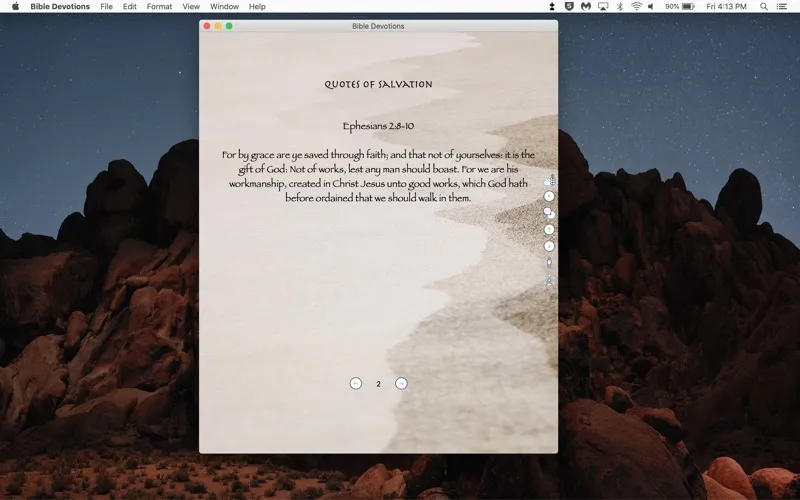Click the Fri 4:13 PM clock
The image size is (800, 500).
click(726, 7)
